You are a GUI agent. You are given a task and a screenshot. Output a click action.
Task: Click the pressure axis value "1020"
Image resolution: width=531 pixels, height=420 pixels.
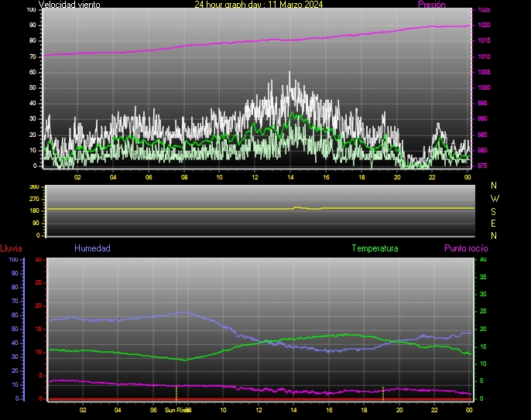click(484, 25)
